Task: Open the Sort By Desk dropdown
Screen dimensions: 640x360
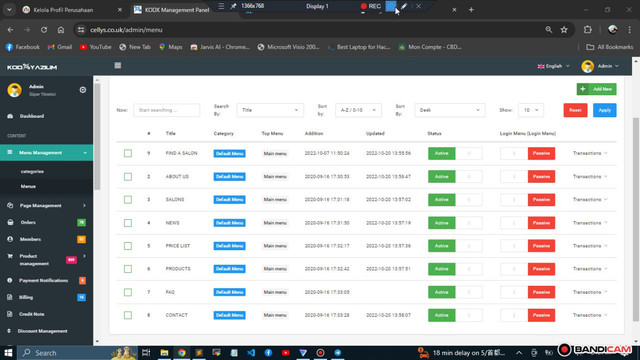Action: 450,110
